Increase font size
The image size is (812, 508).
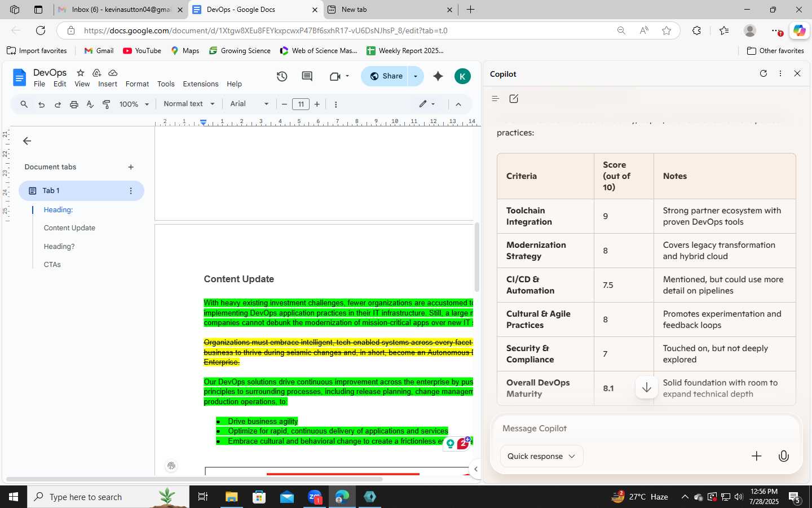pos(317,104)
